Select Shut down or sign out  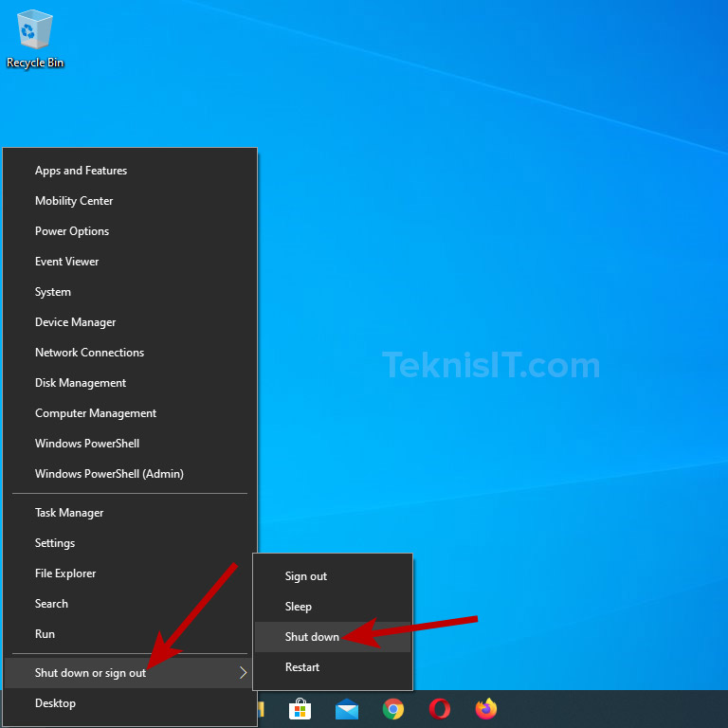pyautogui.click(x=130, y=673)
